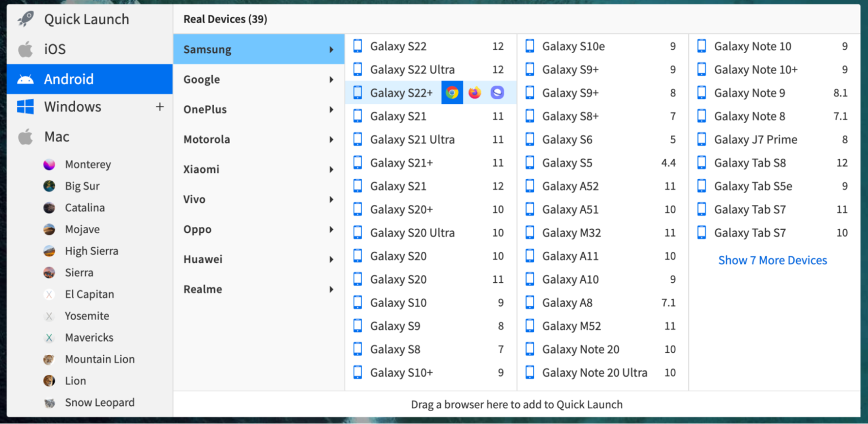Image resolution: width=868 pixels, height=424 pixels.
Task: Expand the Huawei devices arrow
Action: (330, 259)
